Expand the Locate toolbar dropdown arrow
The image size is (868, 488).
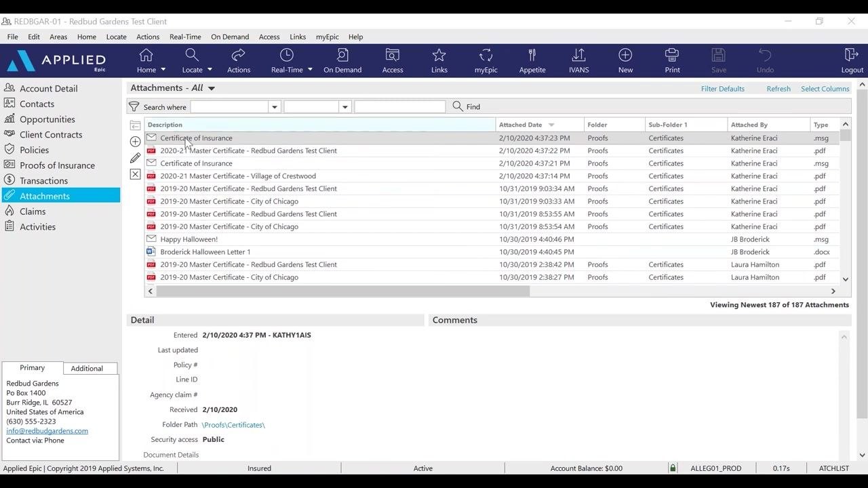pyautogui.click(x=210, y=70)
